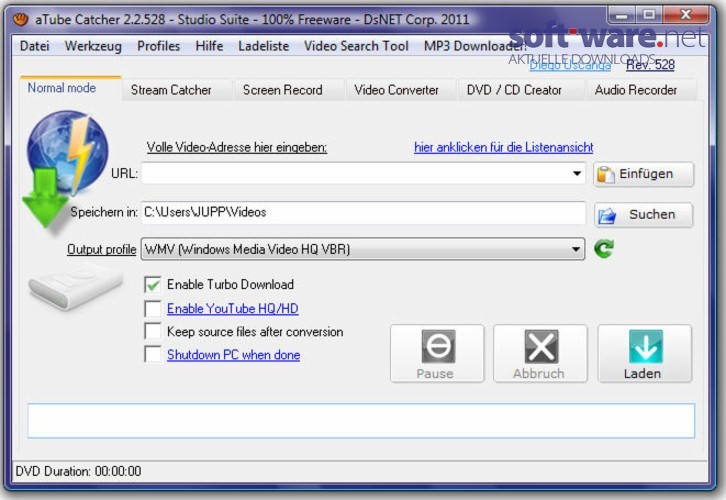Open MP3 Downloader menu
726x500 pixels.
click(x=475, y=46)
